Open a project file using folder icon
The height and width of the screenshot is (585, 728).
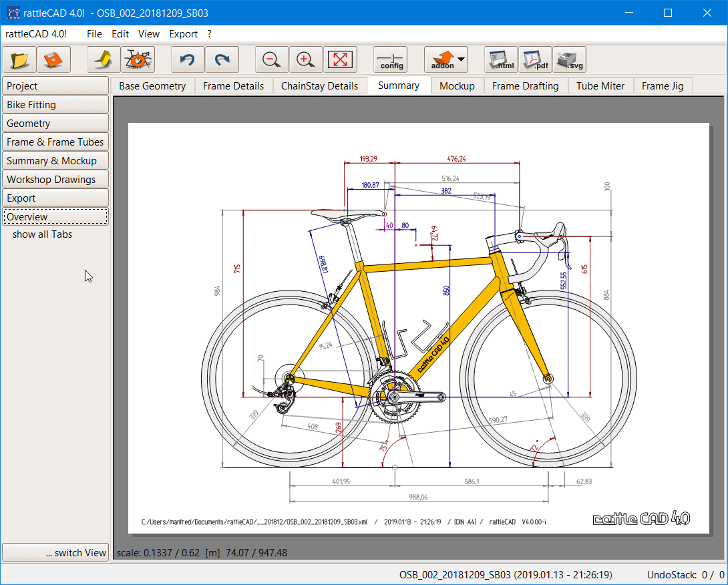coord(19,59)
